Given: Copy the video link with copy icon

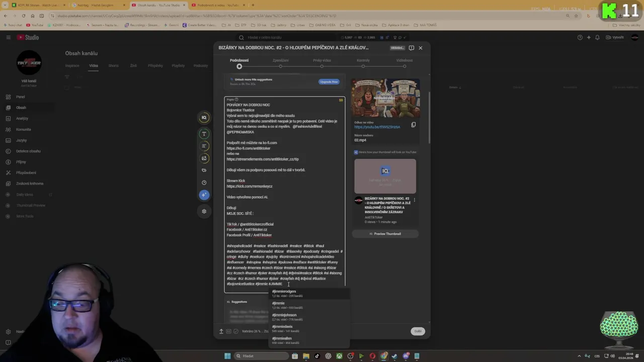Looking at the screenshot, I should click(414, 125).
